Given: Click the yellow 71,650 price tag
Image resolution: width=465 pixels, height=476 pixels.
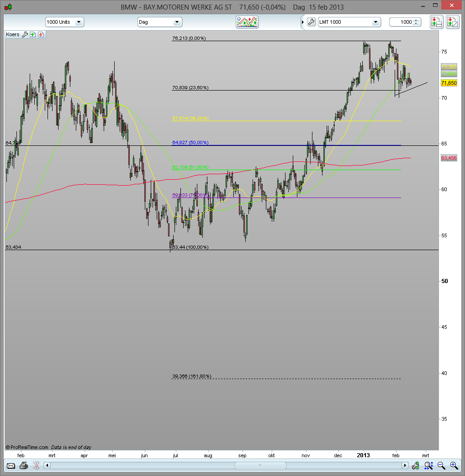Looking at the screenshot, I should [449, 83].
